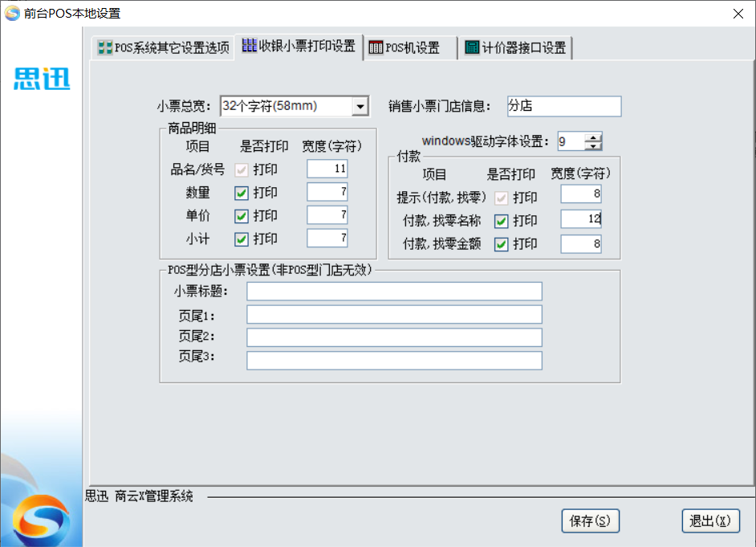Click the app icon in title bar
The image size is (756, 547).
coord(12,13)
